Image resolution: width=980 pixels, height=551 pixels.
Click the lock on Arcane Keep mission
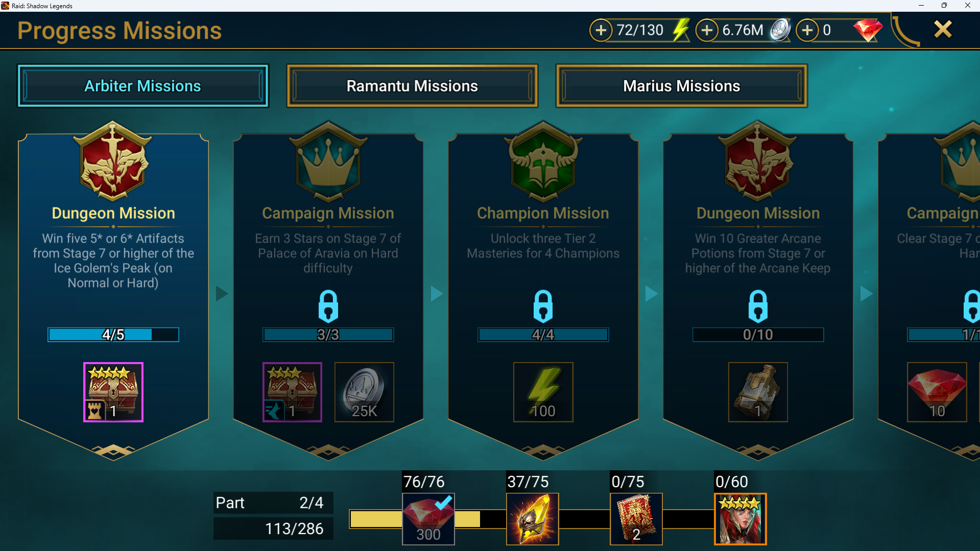pos(758,306)
